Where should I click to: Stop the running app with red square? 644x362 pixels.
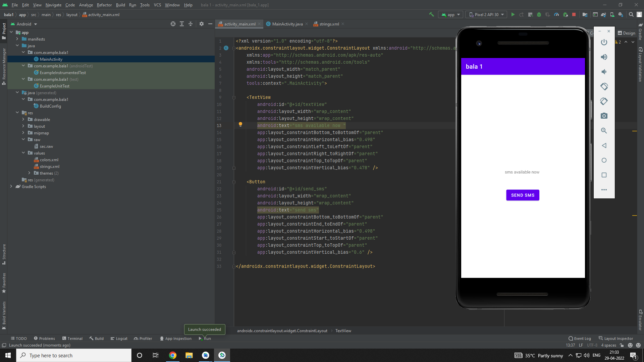click(x=574, y=15)
